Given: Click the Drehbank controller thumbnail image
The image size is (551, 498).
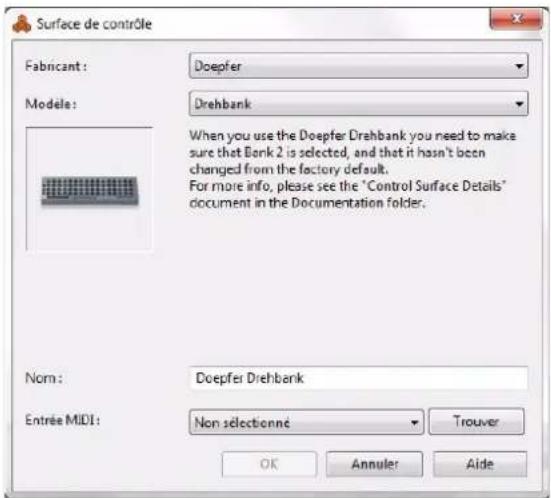Looking at the screenshot, I should (90, 191).
